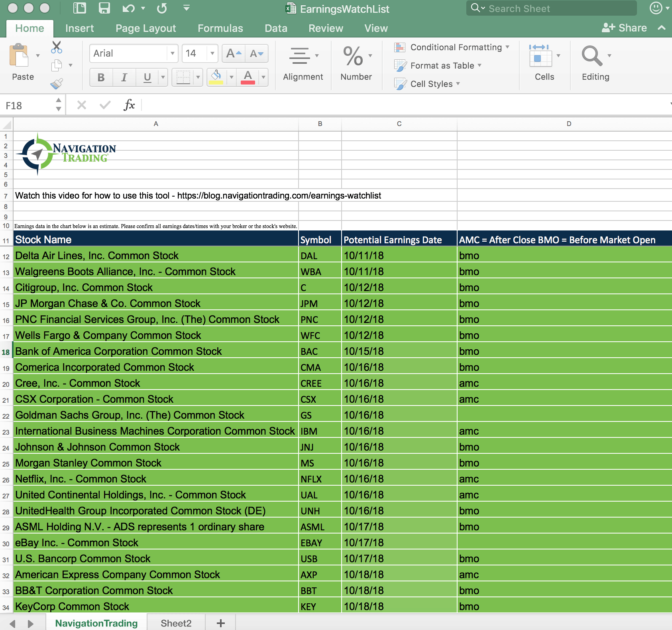This screenshot has width=672, height=630.
Task: Open the Alignment group menu
Action: point(303,64)
